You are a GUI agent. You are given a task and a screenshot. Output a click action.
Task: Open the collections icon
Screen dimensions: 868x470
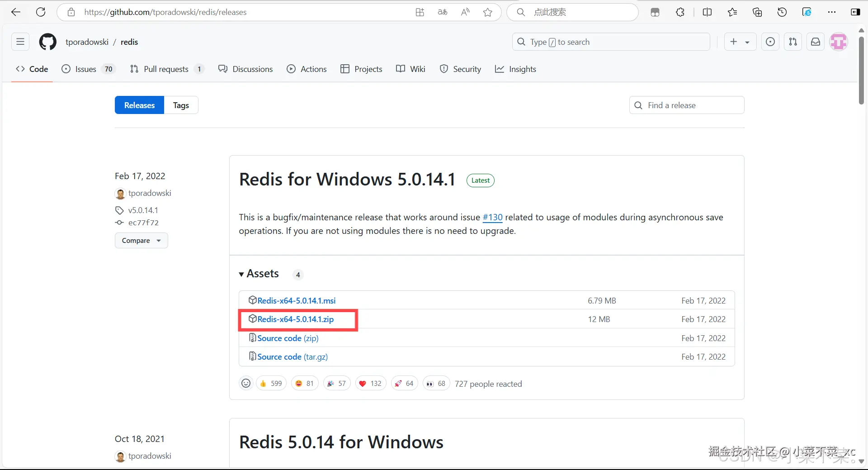pyautogui.click(x=757, y=12)
